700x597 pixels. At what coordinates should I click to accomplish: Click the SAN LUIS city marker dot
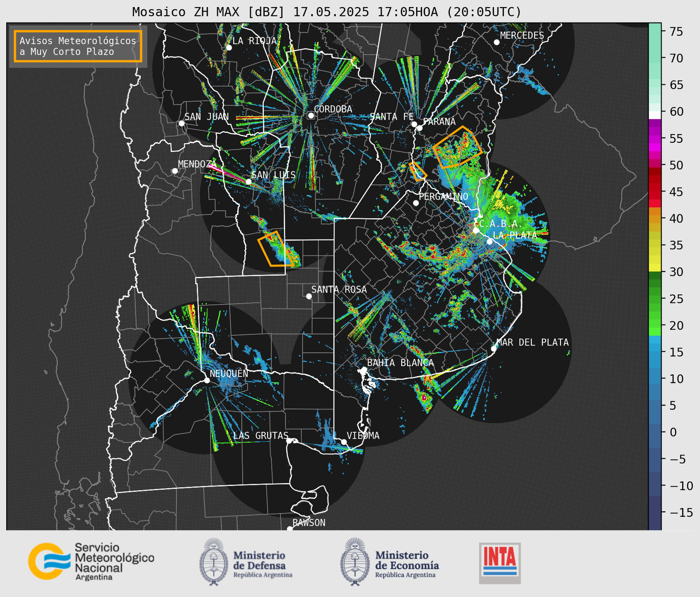pos(249,182)
